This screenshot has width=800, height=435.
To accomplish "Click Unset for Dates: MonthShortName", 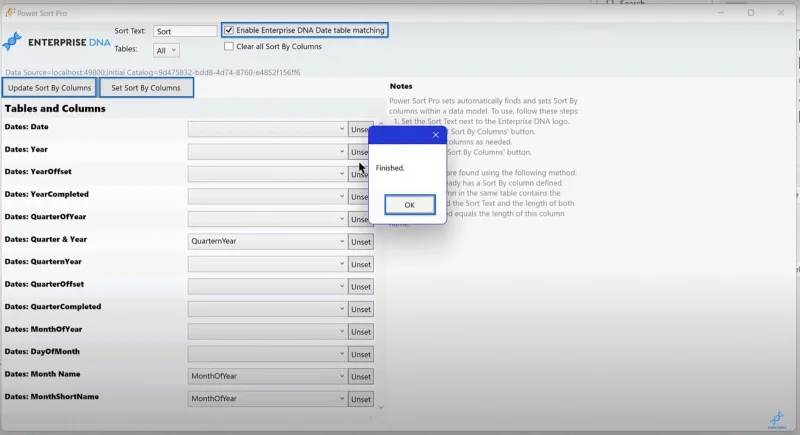I will click(x=361, y=399).
